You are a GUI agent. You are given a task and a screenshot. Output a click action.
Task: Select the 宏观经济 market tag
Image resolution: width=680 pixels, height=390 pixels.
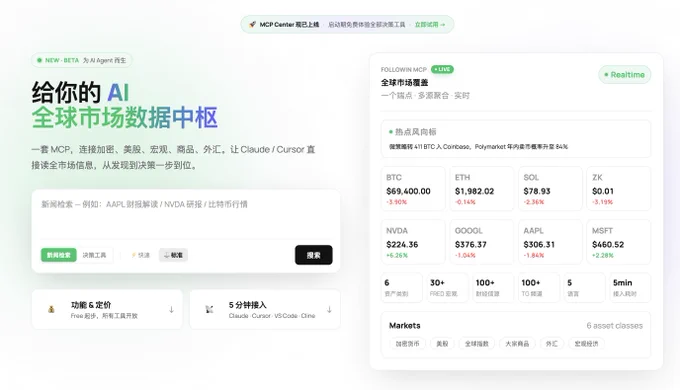[586, 344]
